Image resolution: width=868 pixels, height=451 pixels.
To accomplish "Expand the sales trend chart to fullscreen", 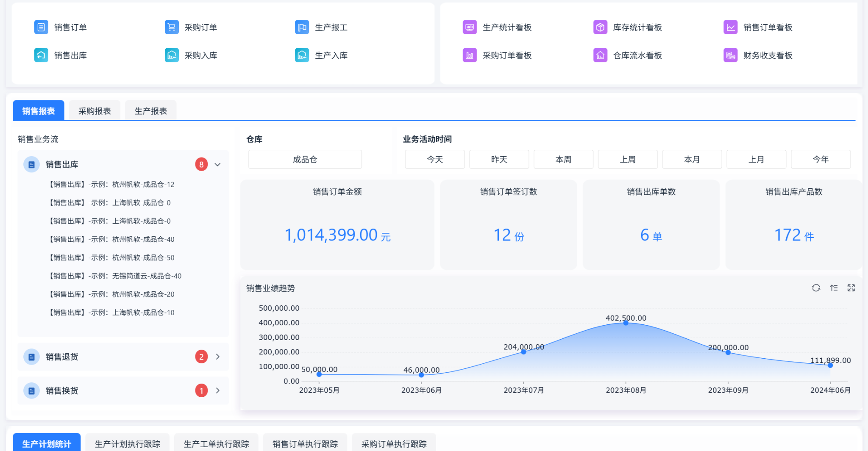I will point(851,288).
